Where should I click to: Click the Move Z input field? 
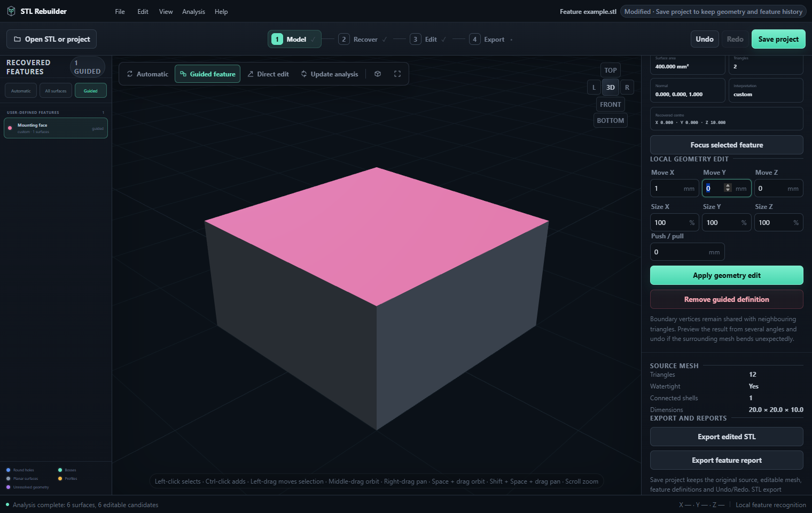[x=778, y=188]
